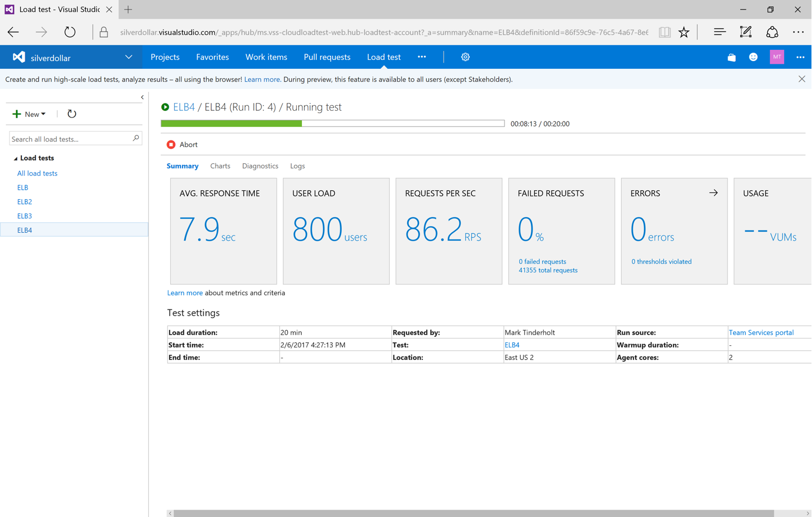Open the ellipsis overflow after Load test
Screen dimensions: 812x517
422,57
